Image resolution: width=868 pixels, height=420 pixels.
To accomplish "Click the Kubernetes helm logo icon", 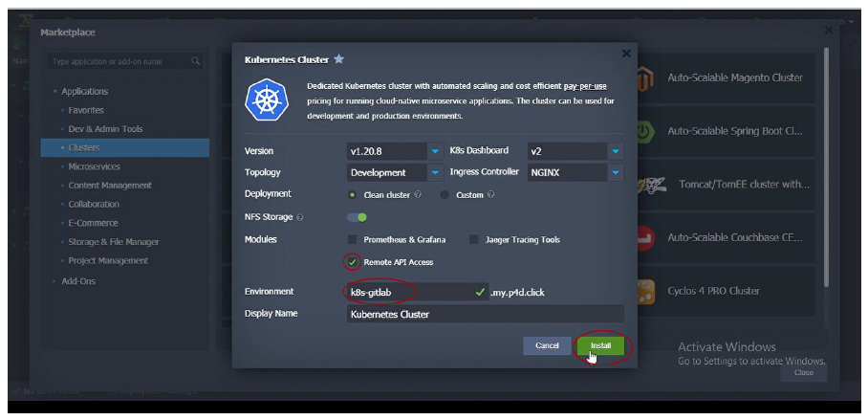I will tap(267, 99).
